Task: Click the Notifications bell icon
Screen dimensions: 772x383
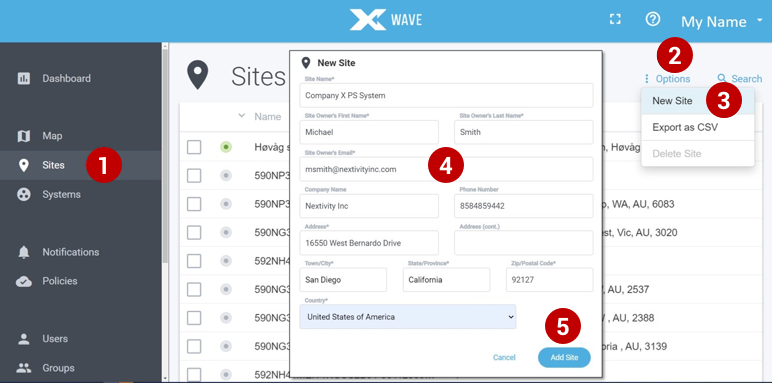Action: point(23,252)
